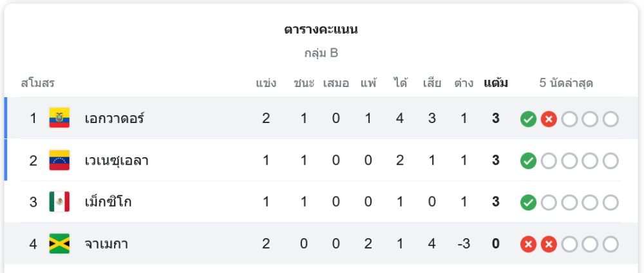Open the เอกวาดอร์ team link
Screen dimensions: 644x273
tap(115, 118)
